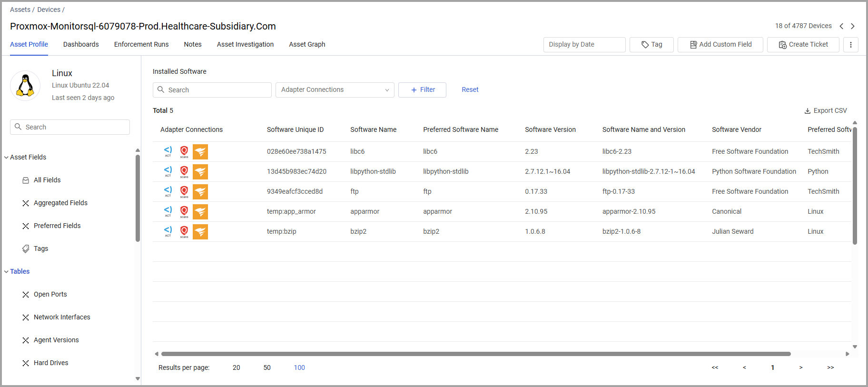The width and height of the screenshot is (868, 387).
Task: Switch to the Asset Profile tab
Action: pyautogui.click(x=29, y=44)
